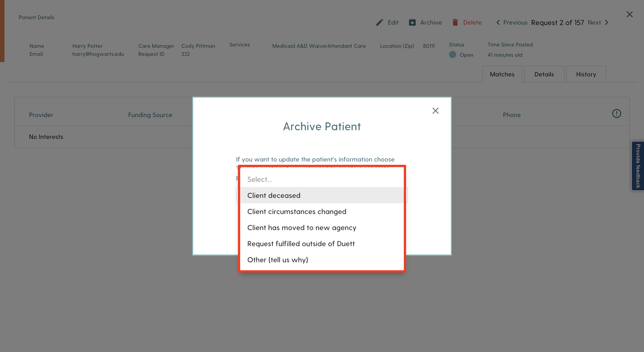Open the History tab
This screenshot has width=644, height=352.
[586, 74]
